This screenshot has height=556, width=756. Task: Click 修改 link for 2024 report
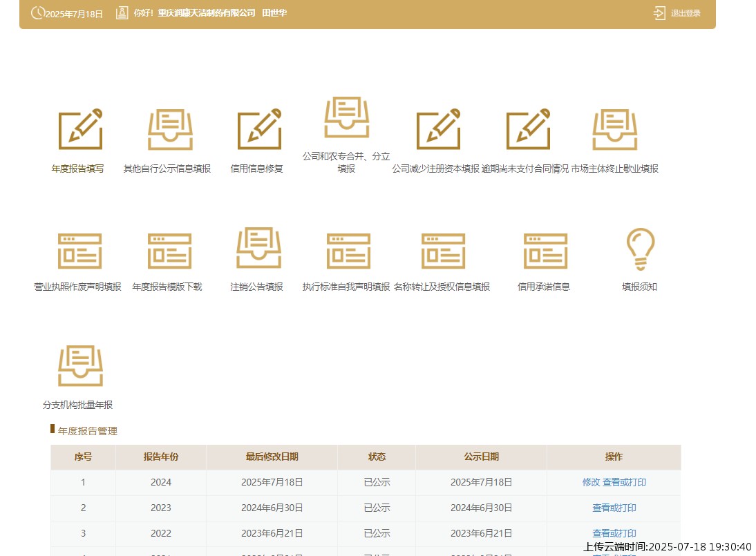(x=591, y=482)
